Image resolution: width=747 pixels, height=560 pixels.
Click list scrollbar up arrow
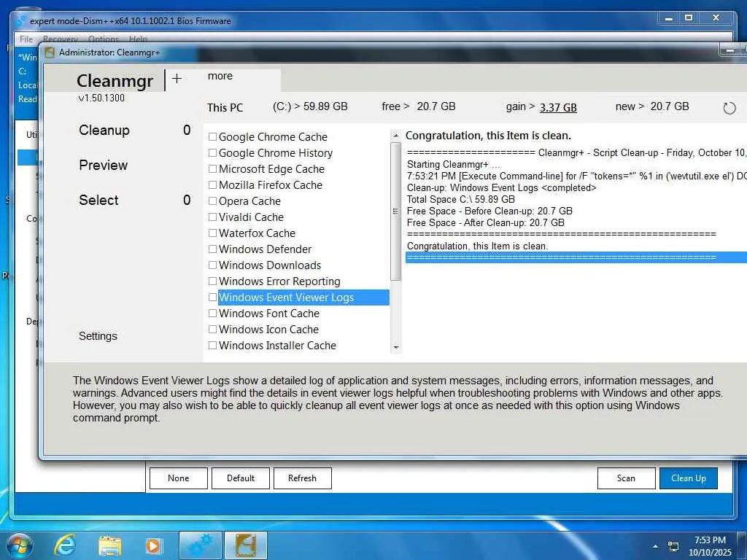click(395, 136)
